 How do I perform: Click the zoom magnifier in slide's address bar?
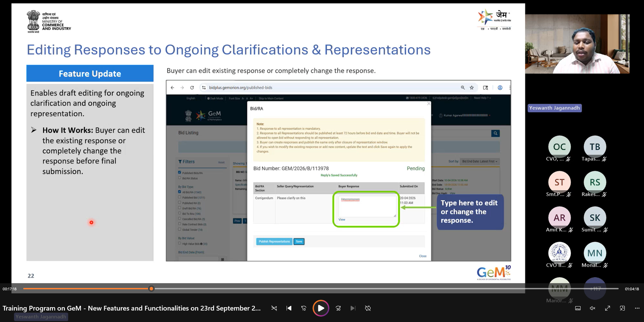pos(463,88)
